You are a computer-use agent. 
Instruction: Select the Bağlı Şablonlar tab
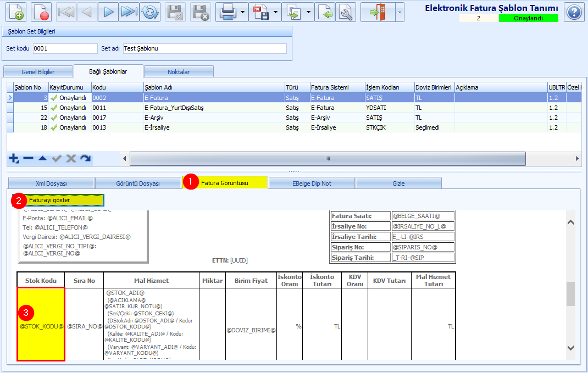(x=108, y=71)
